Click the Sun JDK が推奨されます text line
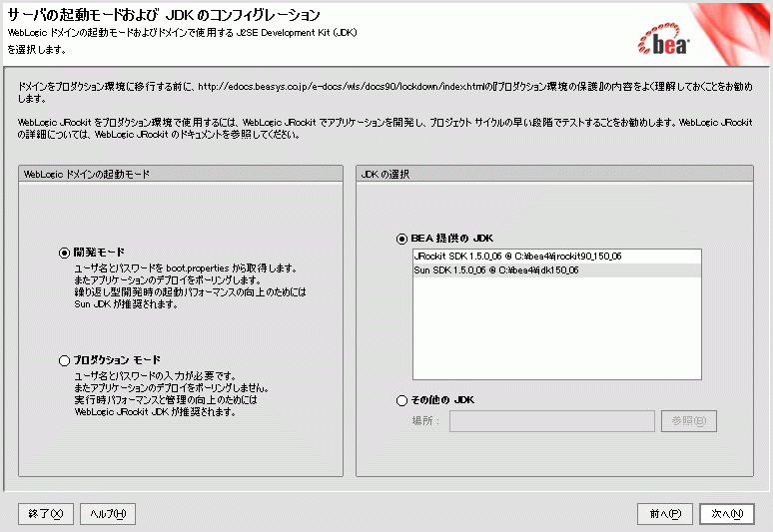773x532 pixels. pyautogui.click(x=126, y=304)
